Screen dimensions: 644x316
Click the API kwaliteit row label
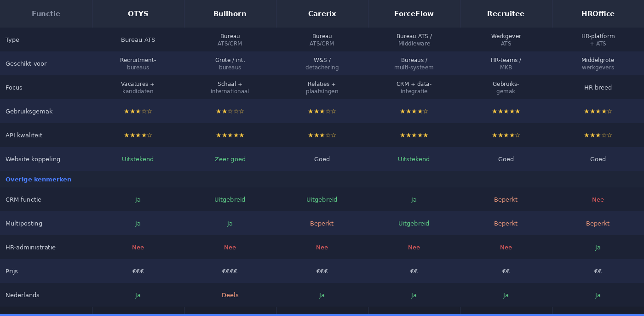tap(24, 135)
